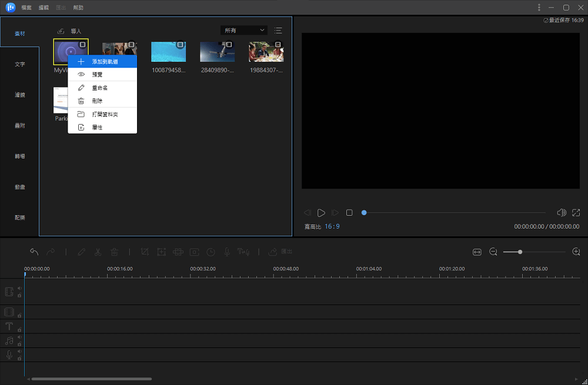Toggle lock on the text track
588x385 pixels.
pos(19,329)
